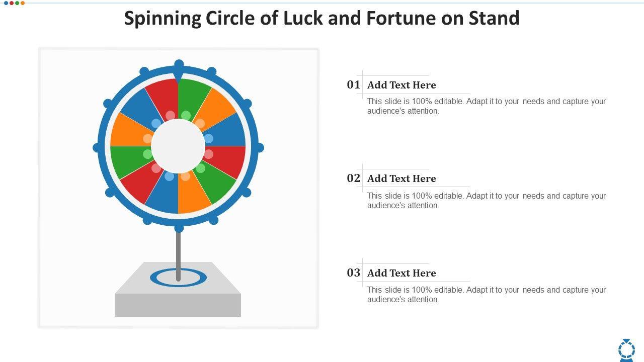Select the spinning wheel logo in the slide corner
This screenshot has width=644, height=362.
tap(626, 349)
